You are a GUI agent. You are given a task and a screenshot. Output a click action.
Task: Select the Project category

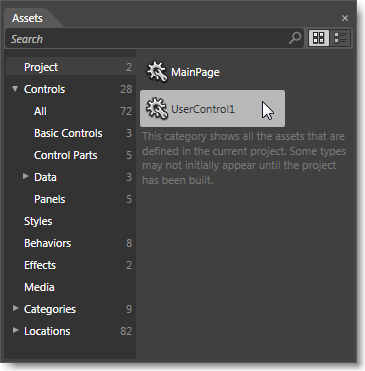click(x=71, y=67)
